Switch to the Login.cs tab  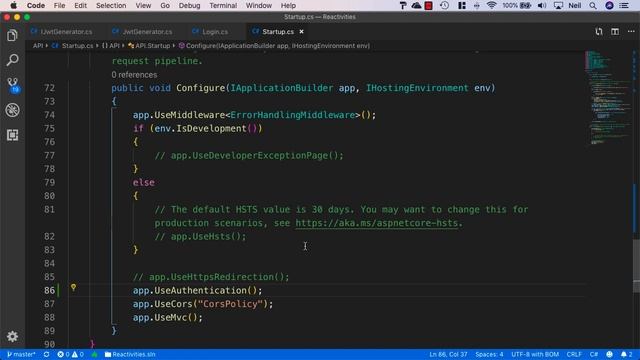click(211, 31)
